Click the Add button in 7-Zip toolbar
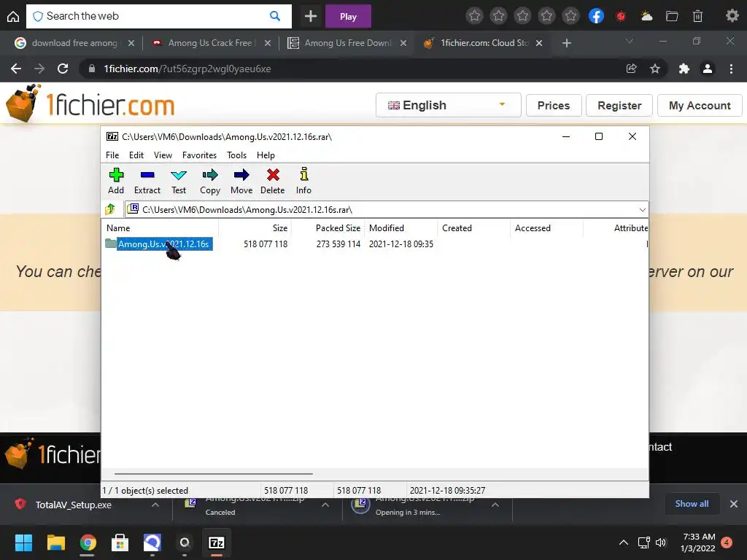The width and height of the screenshot is (747, 560). [x=116, y=182]
